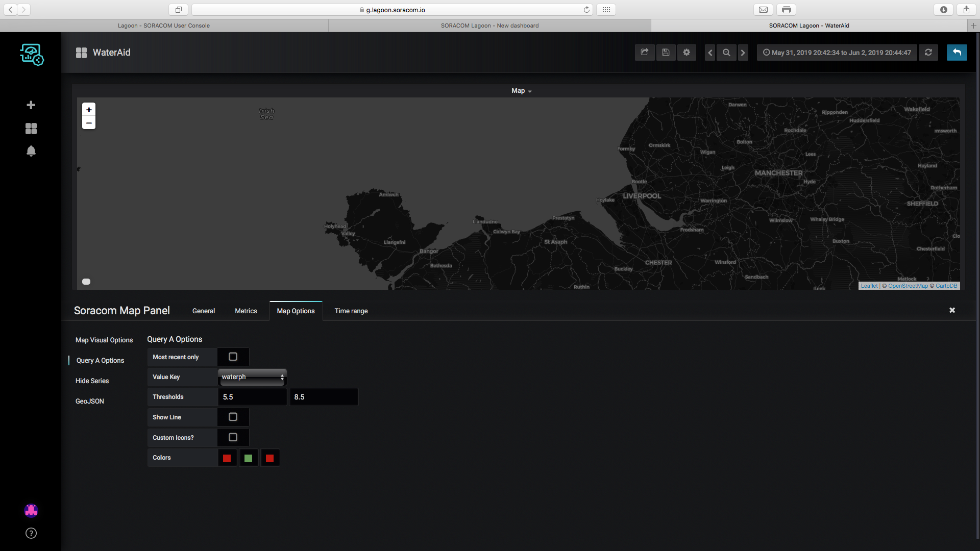Click the save dashboard icon
The width and height of the screenshot is (980, 551).
click(x=666, y=53)
